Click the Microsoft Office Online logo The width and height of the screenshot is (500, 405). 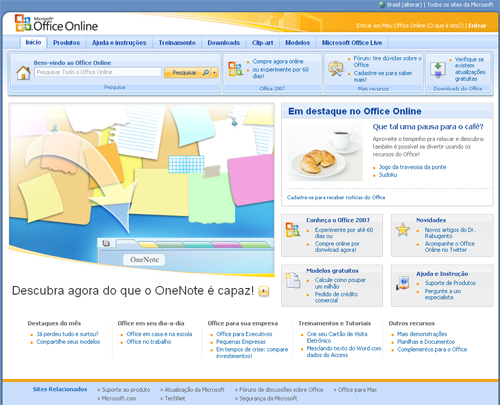pos(56,23)
